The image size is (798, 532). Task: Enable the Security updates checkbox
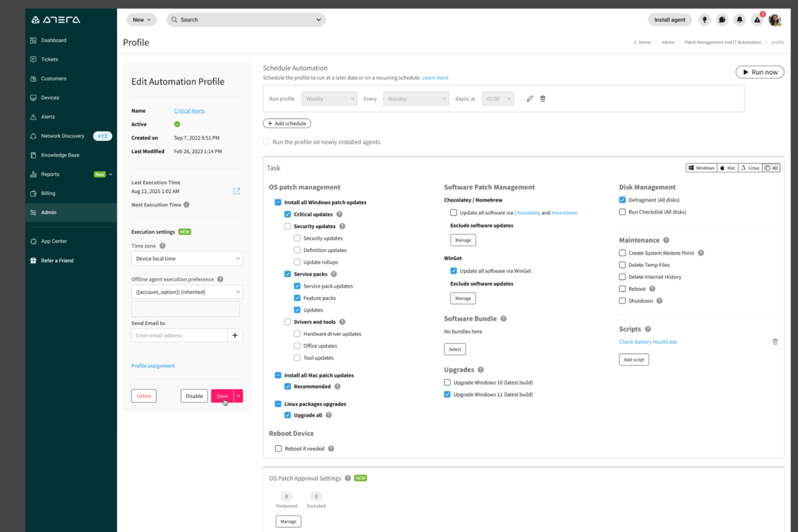[287, 226]
